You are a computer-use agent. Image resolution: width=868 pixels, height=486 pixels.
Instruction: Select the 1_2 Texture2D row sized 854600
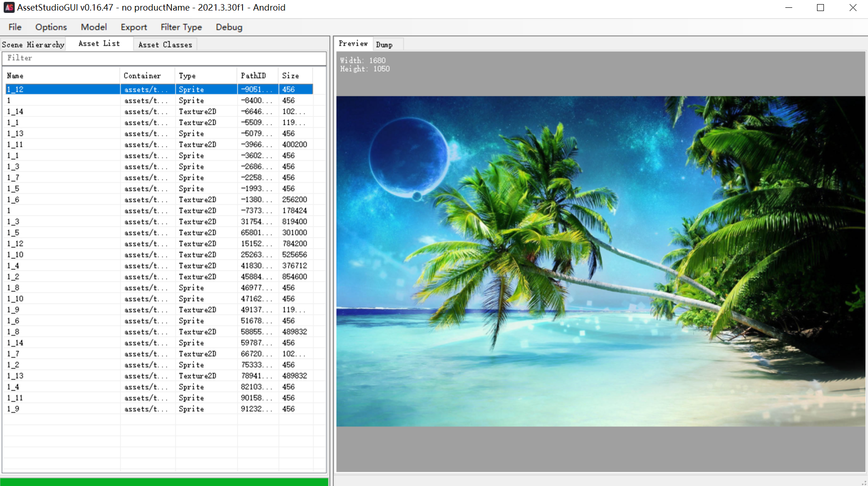tap(159, 277)
